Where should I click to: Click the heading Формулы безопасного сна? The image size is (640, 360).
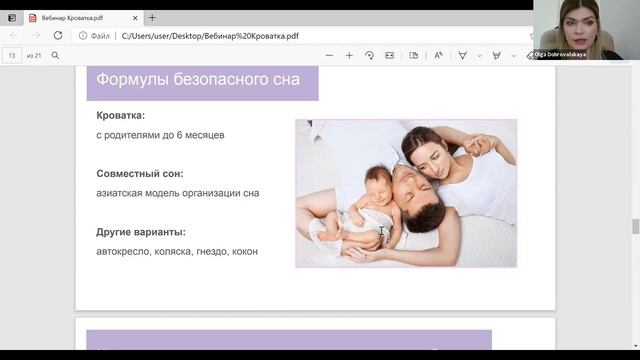coord(198,79)
